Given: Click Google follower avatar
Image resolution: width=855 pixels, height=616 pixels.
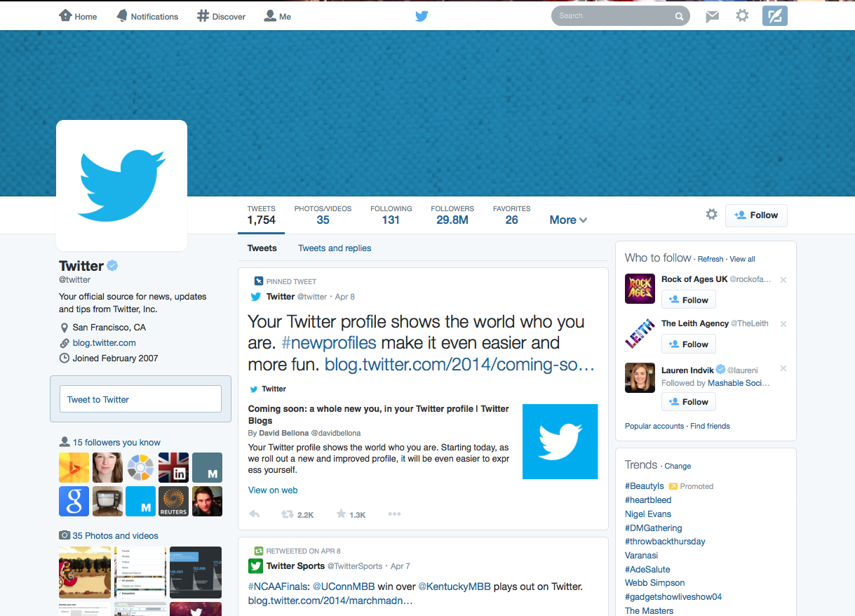Looking at the screenshot, I should click(74, 501).
